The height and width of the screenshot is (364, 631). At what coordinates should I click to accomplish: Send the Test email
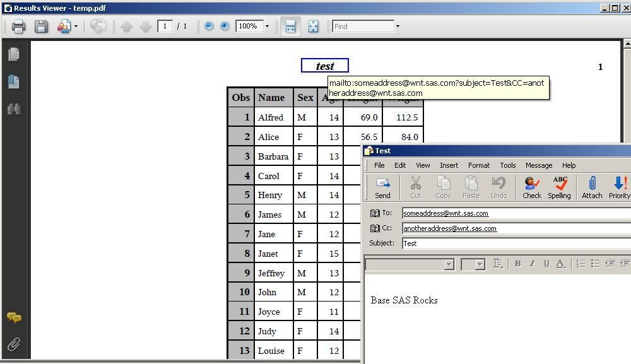pos(382,187)
